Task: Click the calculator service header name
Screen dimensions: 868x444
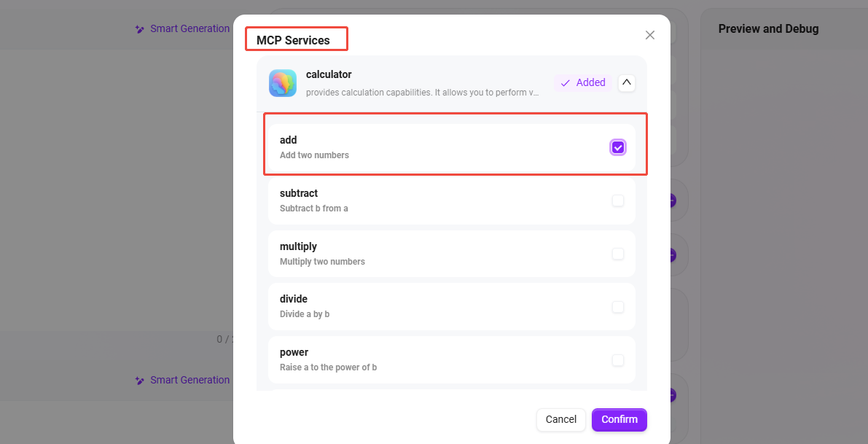Action: 329,74
